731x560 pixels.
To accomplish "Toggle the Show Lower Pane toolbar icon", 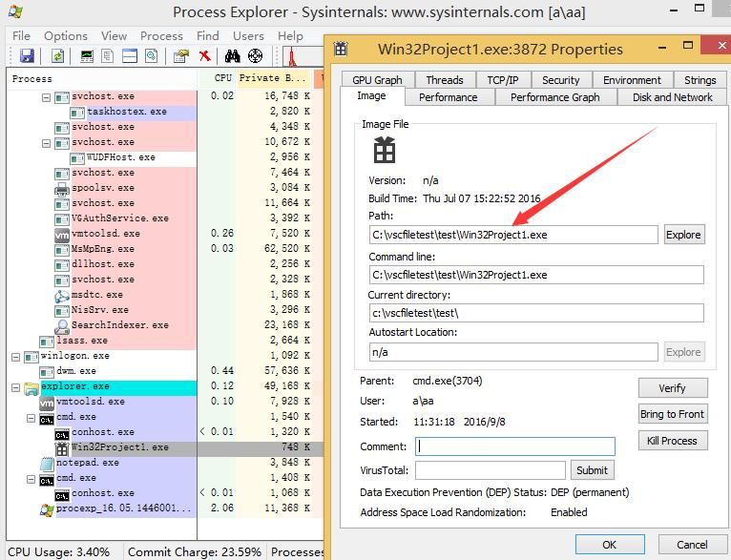I will (x=130, y=56).
